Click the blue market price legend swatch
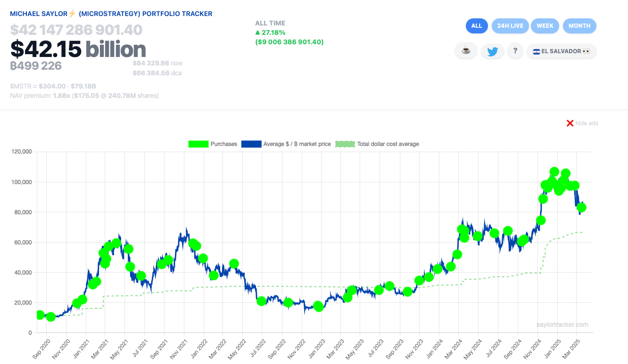Screen dimensions: 628x364 (x=251, y=144)
